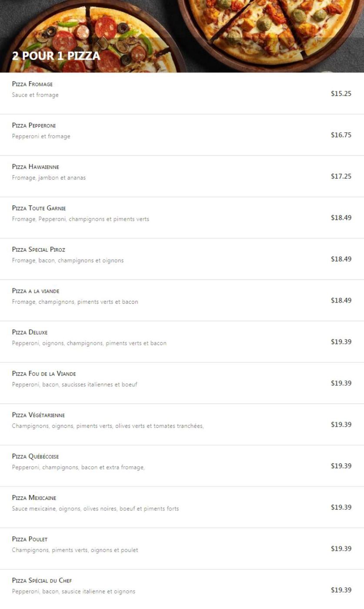Click the Pizza Deluxe item name
Viewport: 364px width, 609px height.
(30, 332)
